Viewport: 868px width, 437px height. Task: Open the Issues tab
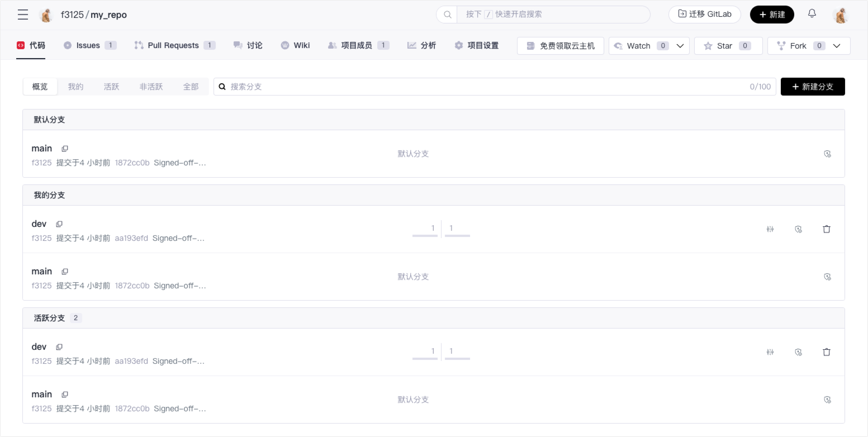point(88,45)
